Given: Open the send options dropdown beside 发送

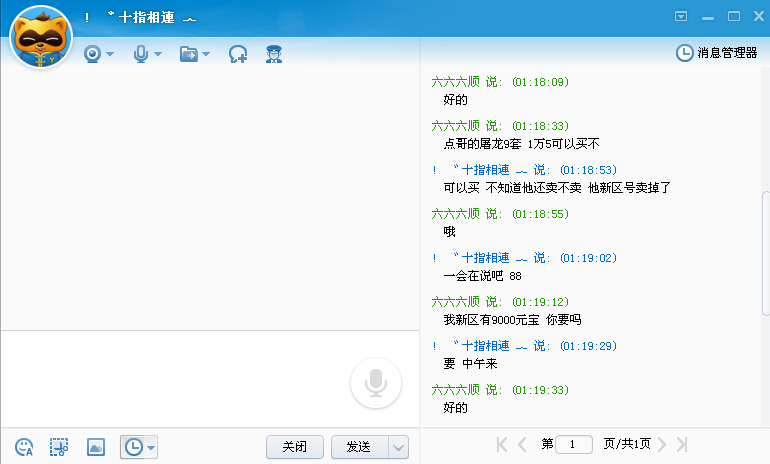Looking at the screenshot, I should point(398,447).
